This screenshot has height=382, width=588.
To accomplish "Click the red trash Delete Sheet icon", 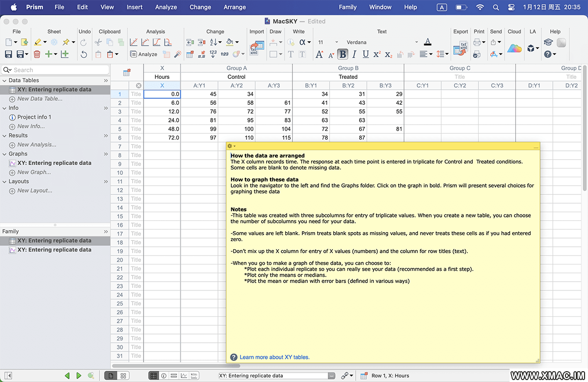I will [x=37, y=54].
